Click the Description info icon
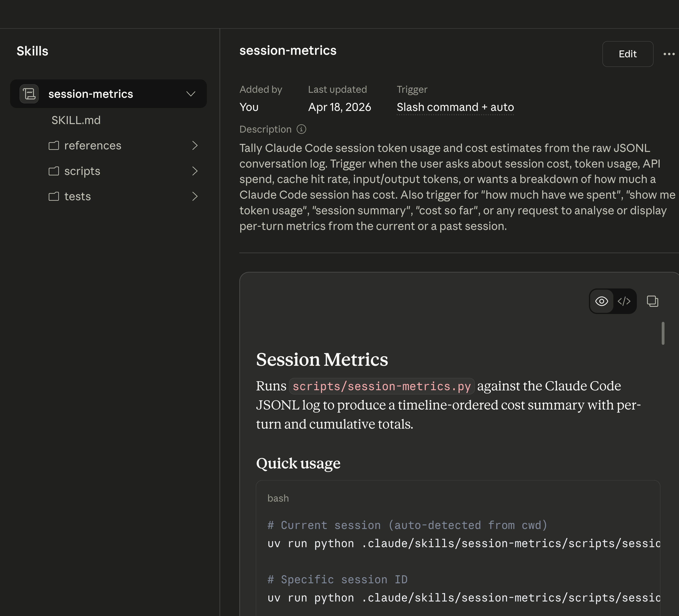 [301, 129]
